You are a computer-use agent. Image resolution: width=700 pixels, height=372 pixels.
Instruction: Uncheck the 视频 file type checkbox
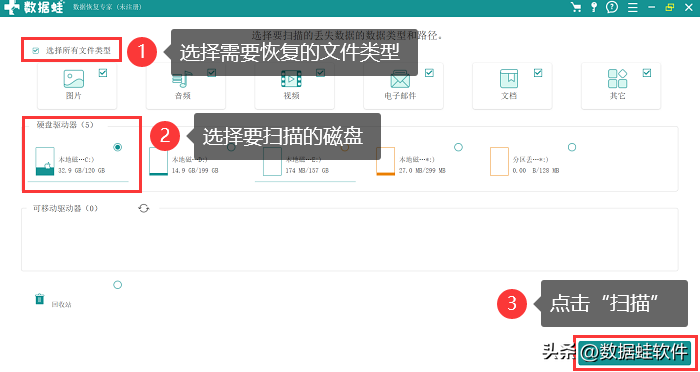click(320, 73)
